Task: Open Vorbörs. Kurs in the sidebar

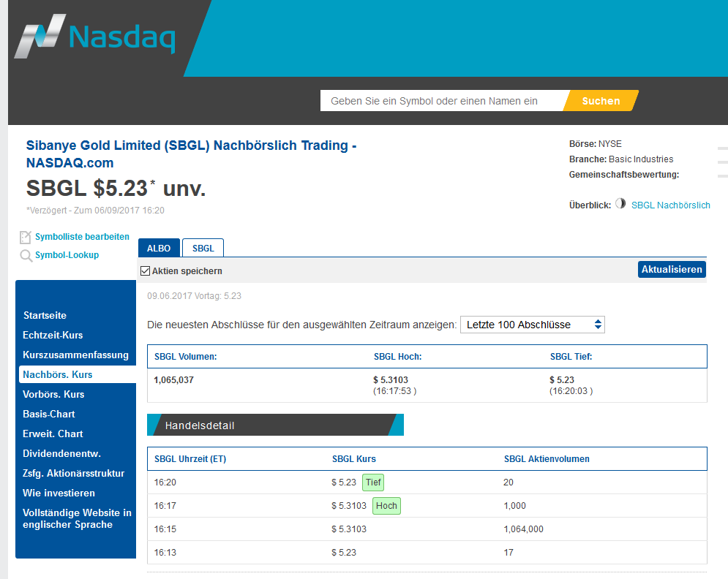Action: point(53,394)
